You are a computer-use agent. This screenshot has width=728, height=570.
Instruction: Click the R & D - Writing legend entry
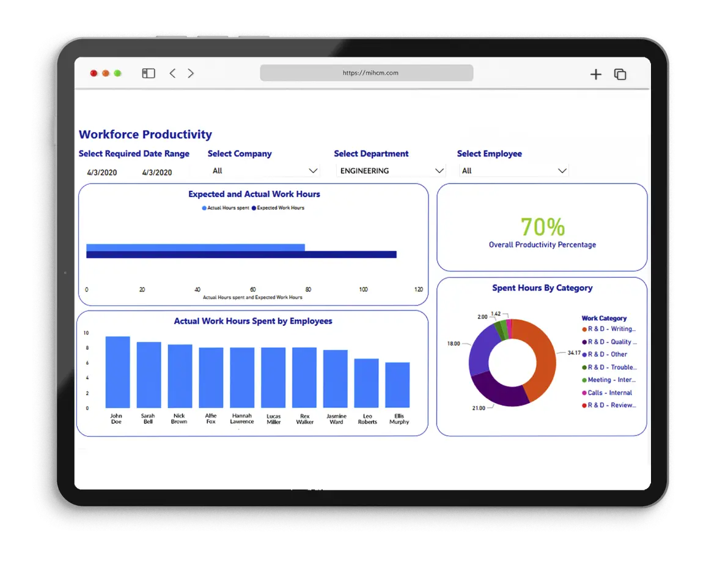pyautogui.click(x=609, y=329)
